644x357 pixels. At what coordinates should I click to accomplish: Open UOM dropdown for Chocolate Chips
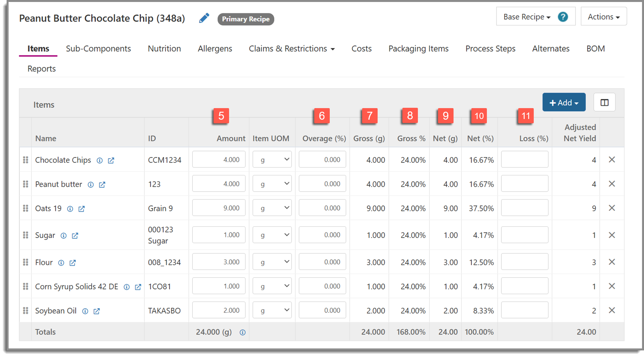[x=272, y=160]
